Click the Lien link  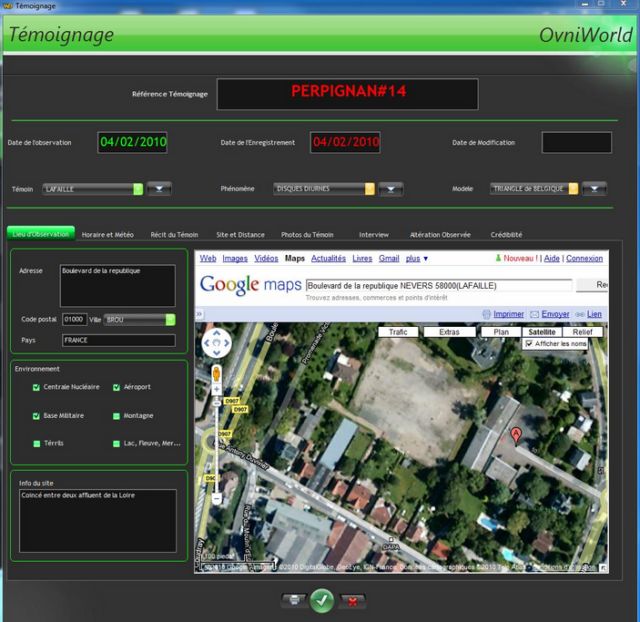point(594,314)
